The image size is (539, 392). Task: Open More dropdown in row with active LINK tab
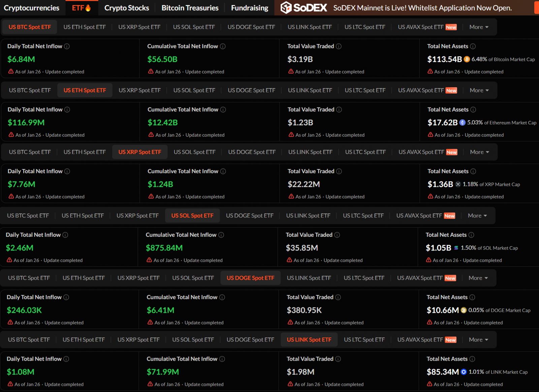pos(478,340)
